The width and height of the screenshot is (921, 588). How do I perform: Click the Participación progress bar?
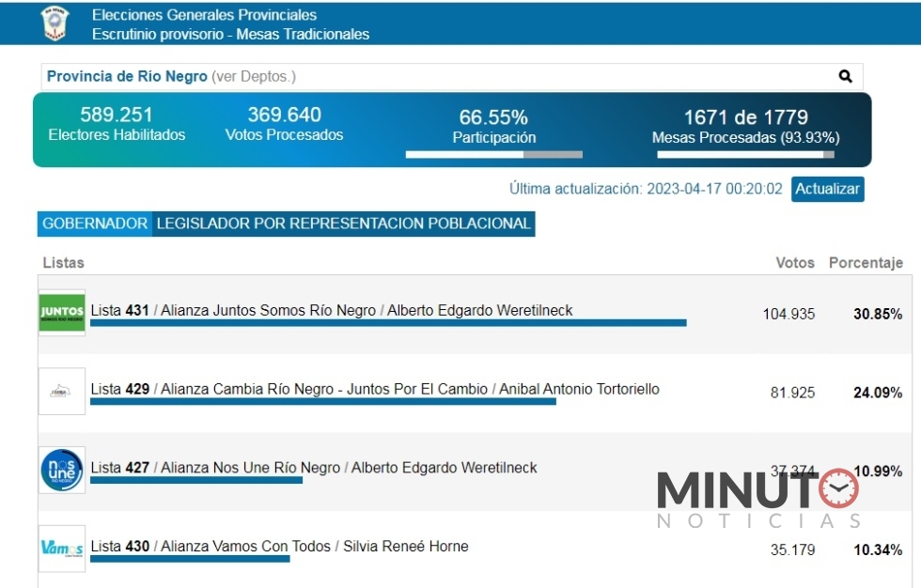[493, 155]
